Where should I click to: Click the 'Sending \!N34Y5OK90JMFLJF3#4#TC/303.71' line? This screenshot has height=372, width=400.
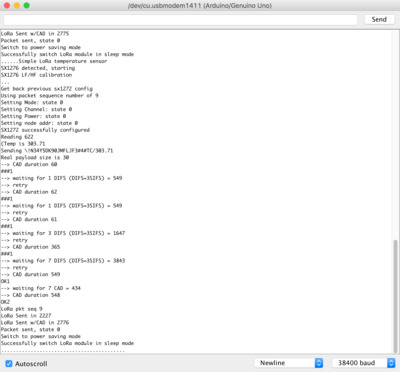[x=57, y=150]
